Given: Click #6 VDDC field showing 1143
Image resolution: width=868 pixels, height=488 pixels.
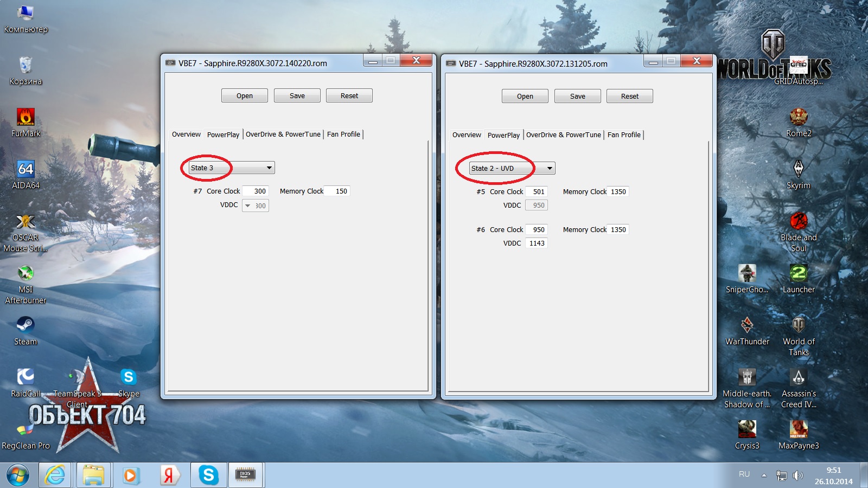Looking at the screenshot, I should [x=537, y=243].
